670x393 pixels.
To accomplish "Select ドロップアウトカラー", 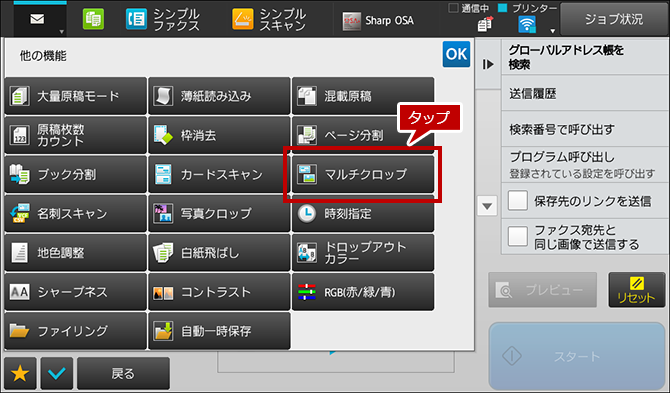I will click(x=363, y=252).
